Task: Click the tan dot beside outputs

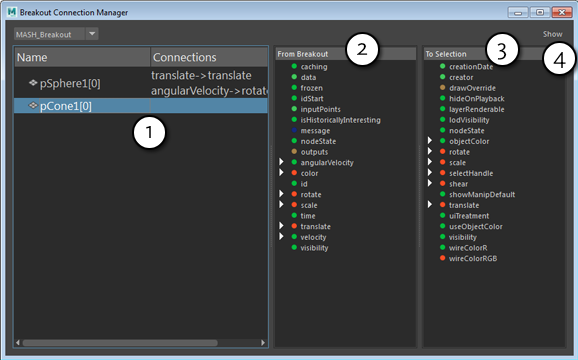Action: click(x=294, y=151)
